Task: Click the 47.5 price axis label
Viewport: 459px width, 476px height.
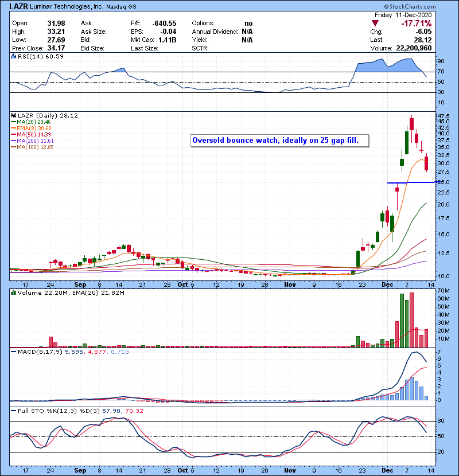Action: (443, 116)
